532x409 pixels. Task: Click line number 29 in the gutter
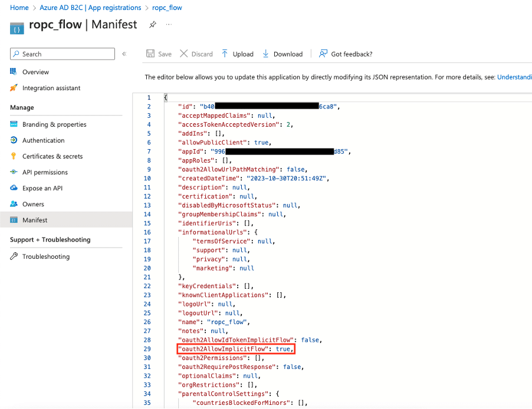pyautogui.click(x=147, y=349)
